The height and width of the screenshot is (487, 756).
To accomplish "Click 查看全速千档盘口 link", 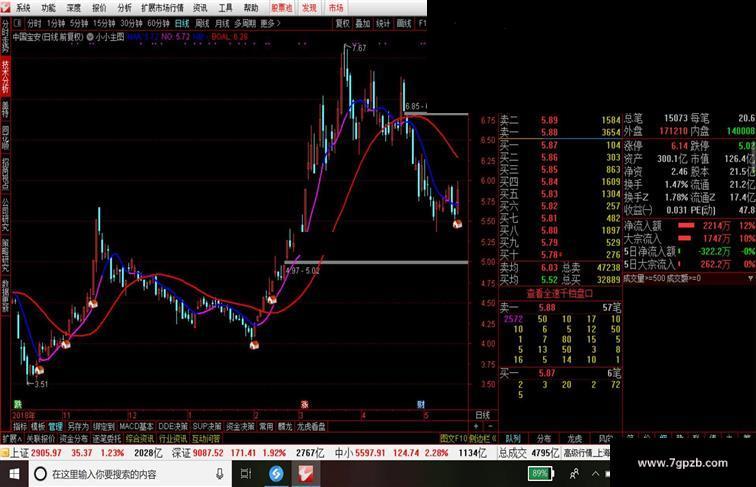I will click(560, 293).
